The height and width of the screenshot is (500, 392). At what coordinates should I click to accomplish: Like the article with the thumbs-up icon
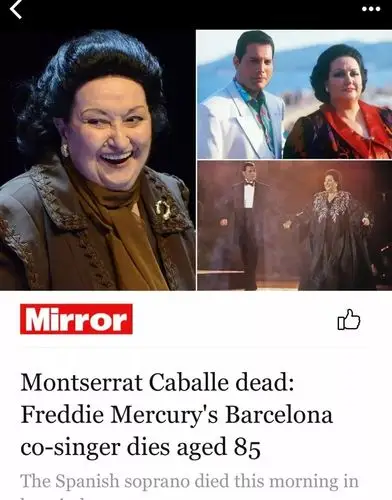pos(349,319)
